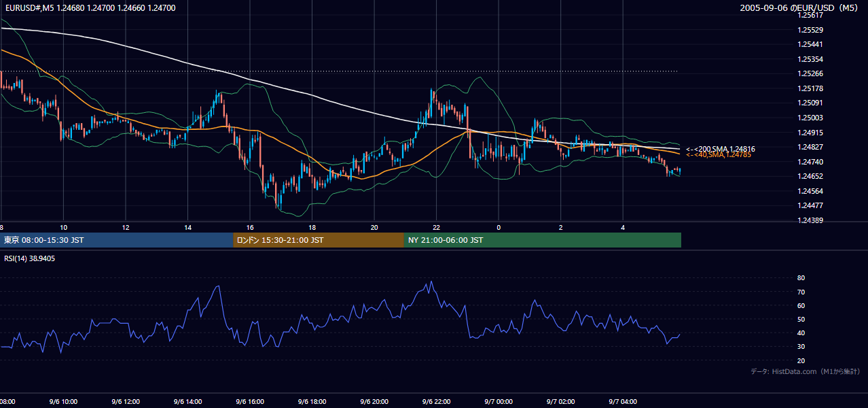
Task: Click price axis value 1.24564
Action: click(811, 192)
